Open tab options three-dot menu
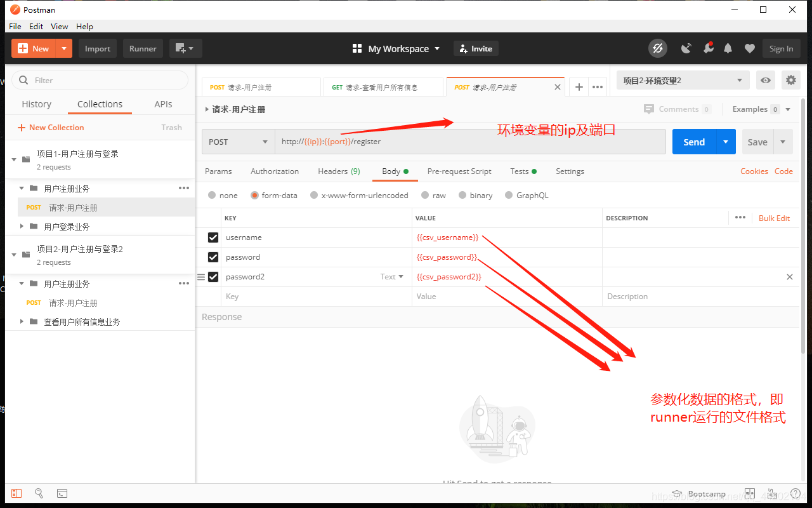 598,87
